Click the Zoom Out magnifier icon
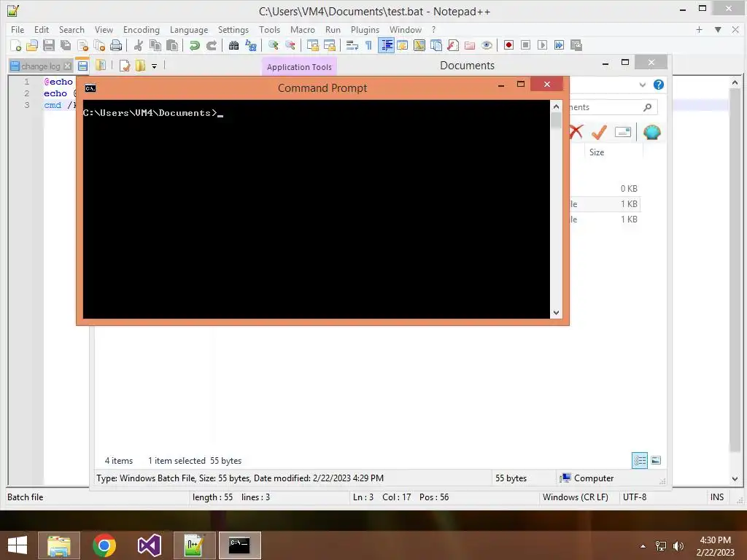The height and width of the screenshot is (560, 747). tap(290, 45)
